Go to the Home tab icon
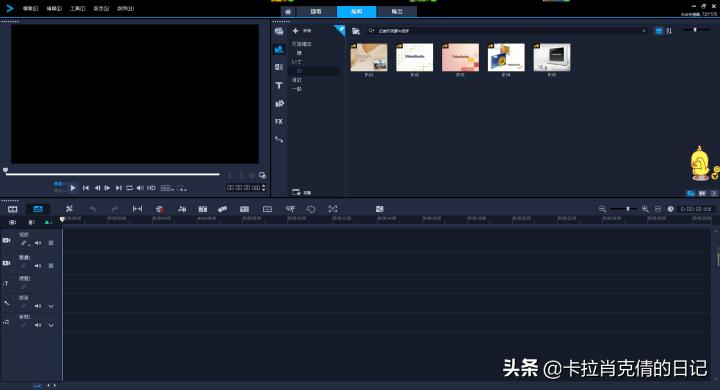This screenshot has width=720, height=390. (288, 11)
